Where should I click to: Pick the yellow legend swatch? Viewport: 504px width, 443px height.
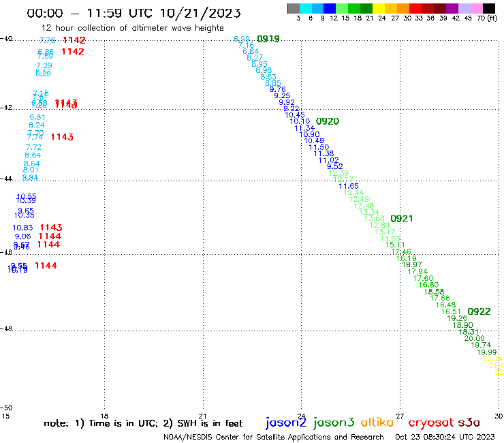click(379, 8)
